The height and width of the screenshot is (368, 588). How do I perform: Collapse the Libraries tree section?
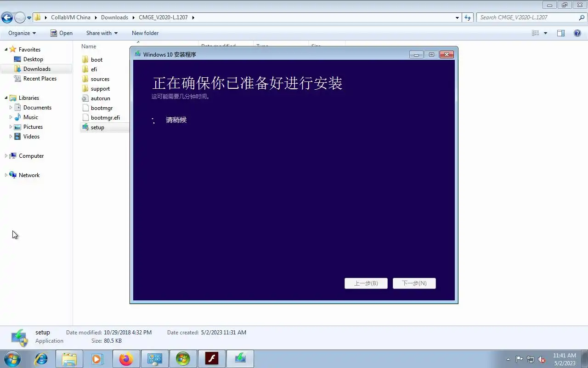pos(6,98)
